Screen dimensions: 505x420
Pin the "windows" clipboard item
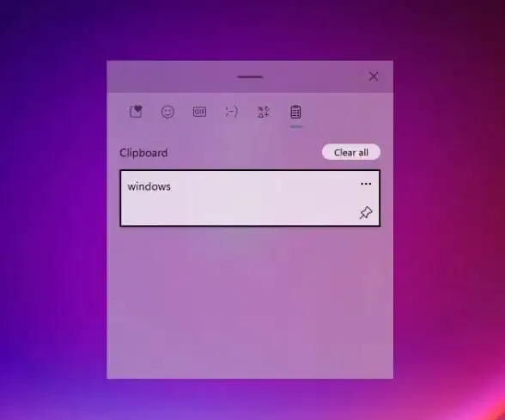(366, 213)
